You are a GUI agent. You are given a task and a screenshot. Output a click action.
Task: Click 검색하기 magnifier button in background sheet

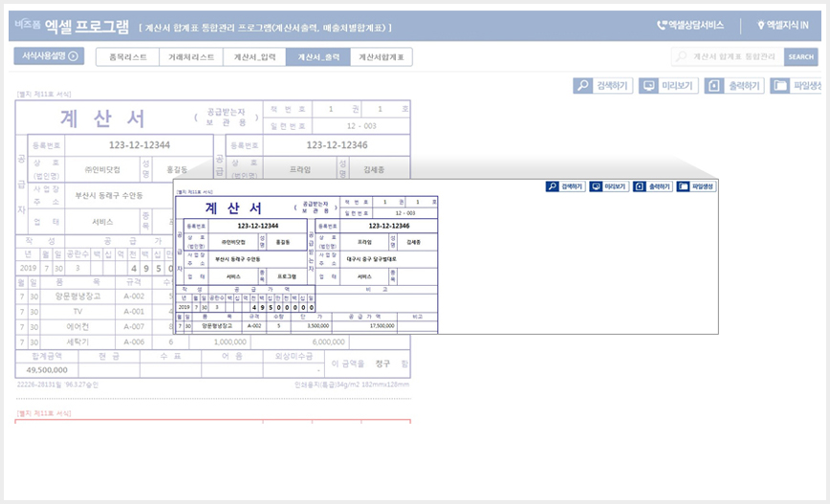click(x=603, y=86)
